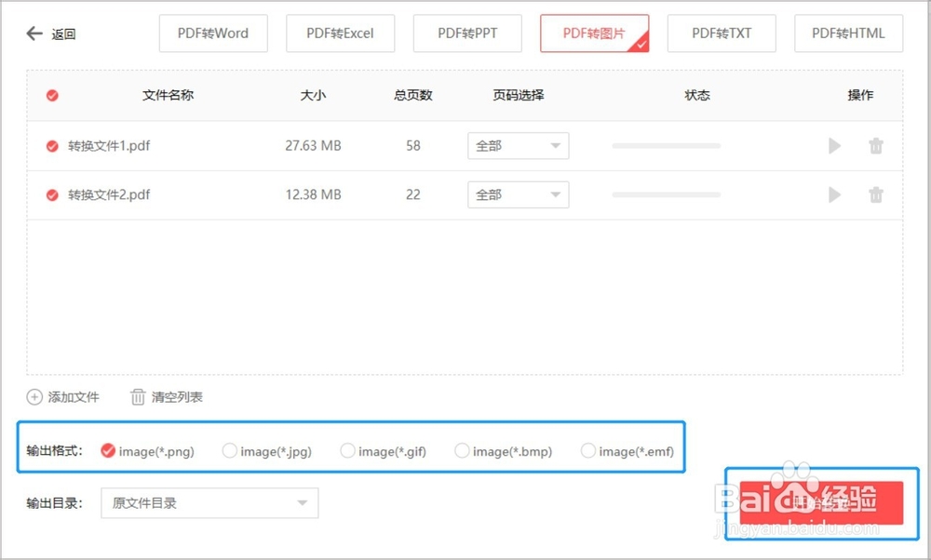Click file name 转换文件2.pdf
Image resolution: width=931 pixels, height=560 pixels.
(109, 195)
